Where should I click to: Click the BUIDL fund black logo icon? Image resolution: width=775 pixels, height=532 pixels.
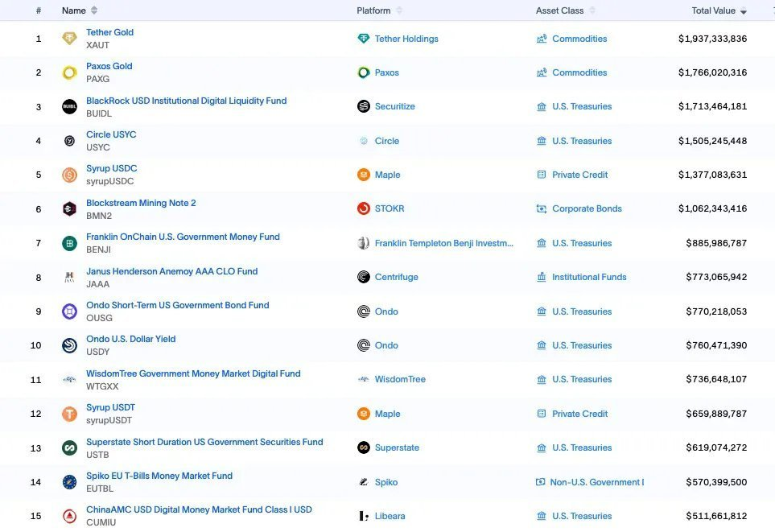tap(70, 107)
